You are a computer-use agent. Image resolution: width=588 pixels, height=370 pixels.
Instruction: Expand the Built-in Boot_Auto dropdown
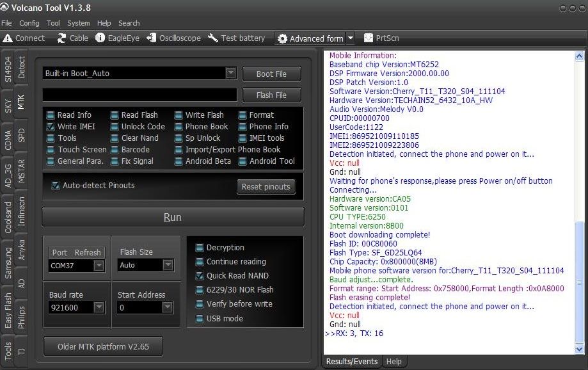(231, 74)
